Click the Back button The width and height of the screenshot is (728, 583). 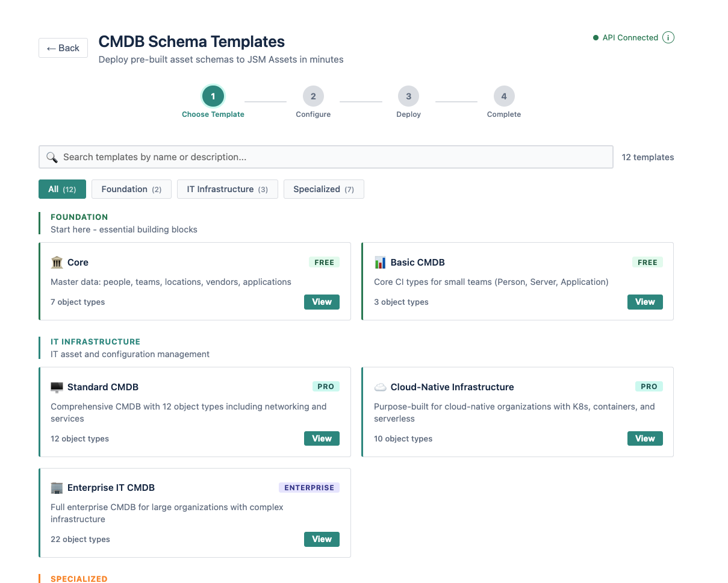pyautogui.click(x=63, y=48)
